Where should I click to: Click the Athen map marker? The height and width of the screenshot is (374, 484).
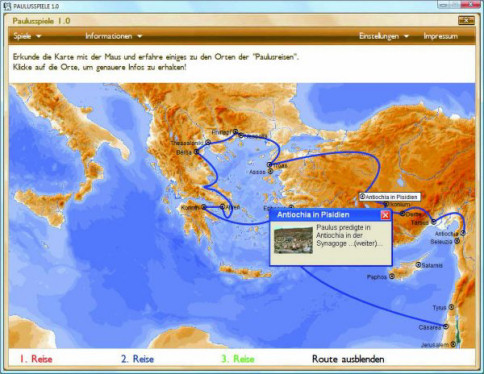pos(222,207)
